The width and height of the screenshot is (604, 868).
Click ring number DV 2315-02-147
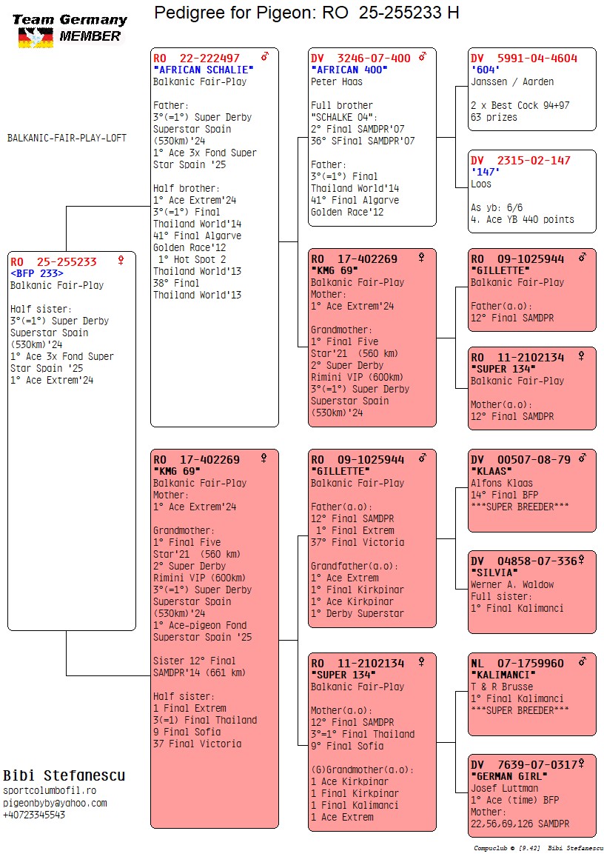tap(521, 160)
